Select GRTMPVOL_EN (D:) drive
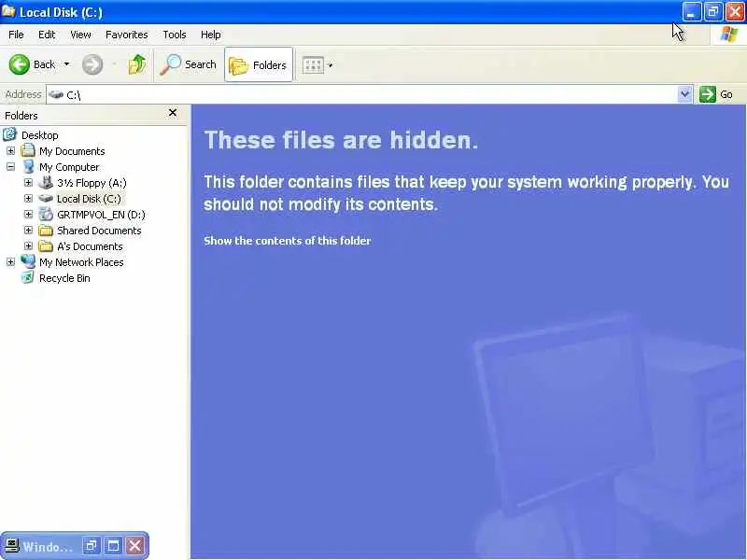 click(101, 215)
